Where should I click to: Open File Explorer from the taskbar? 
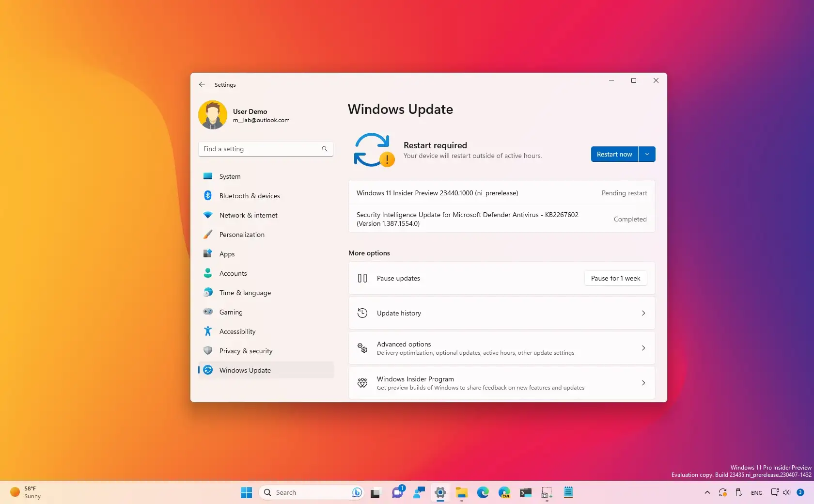point(461,492)
